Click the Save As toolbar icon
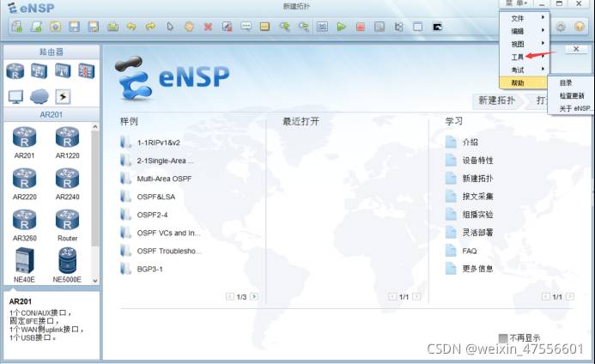Image resolution: width=595 pixels, height=364 pixels. coord(94,27)
